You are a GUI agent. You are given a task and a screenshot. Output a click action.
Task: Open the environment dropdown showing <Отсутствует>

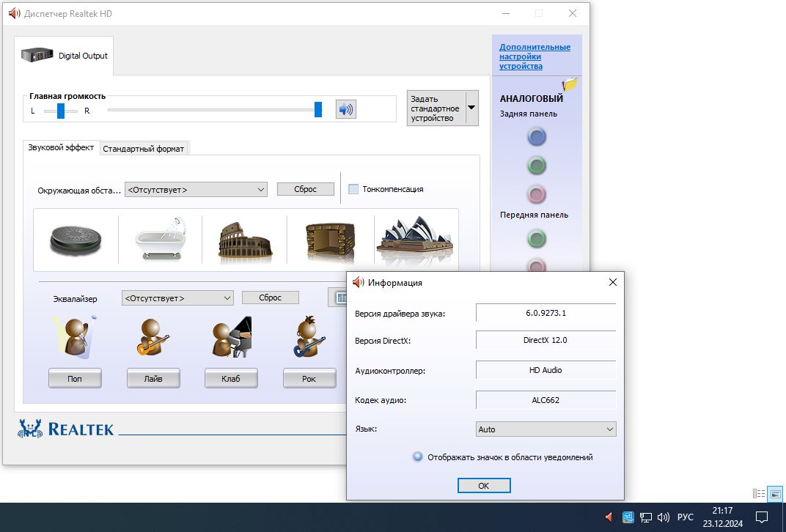click(196, 189)
